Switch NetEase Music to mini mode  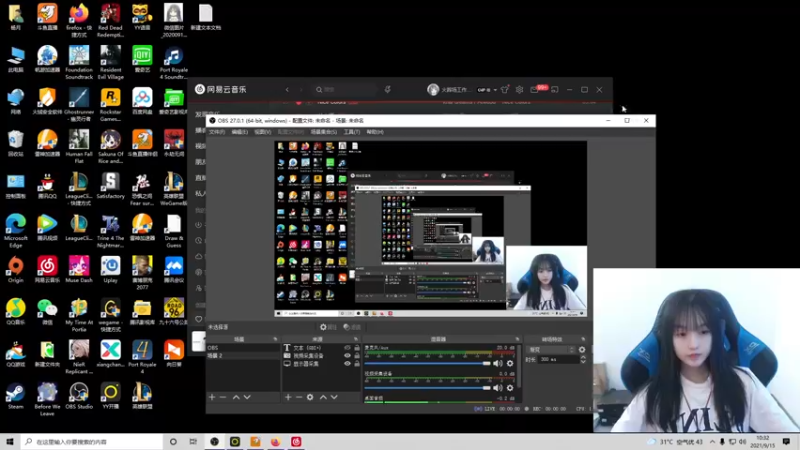tap(555, 89)
